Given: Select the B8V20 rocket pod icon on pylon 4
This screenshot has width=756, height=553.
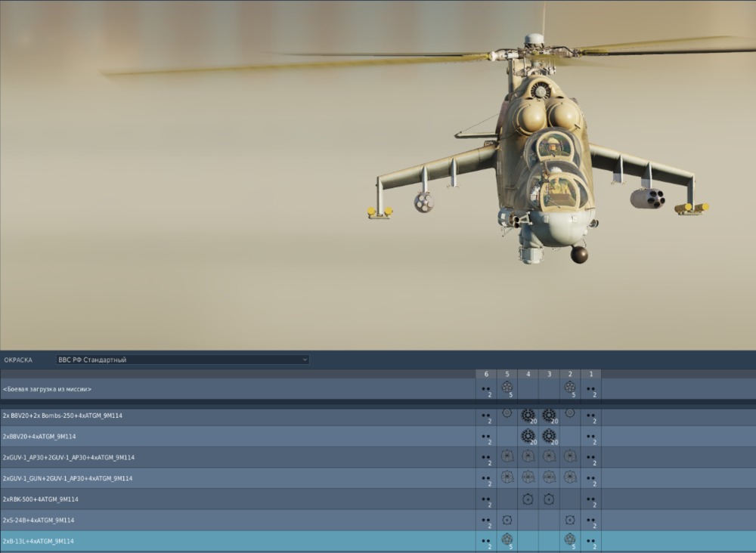Looking at the screenshot, I should (x=528, y=436).
